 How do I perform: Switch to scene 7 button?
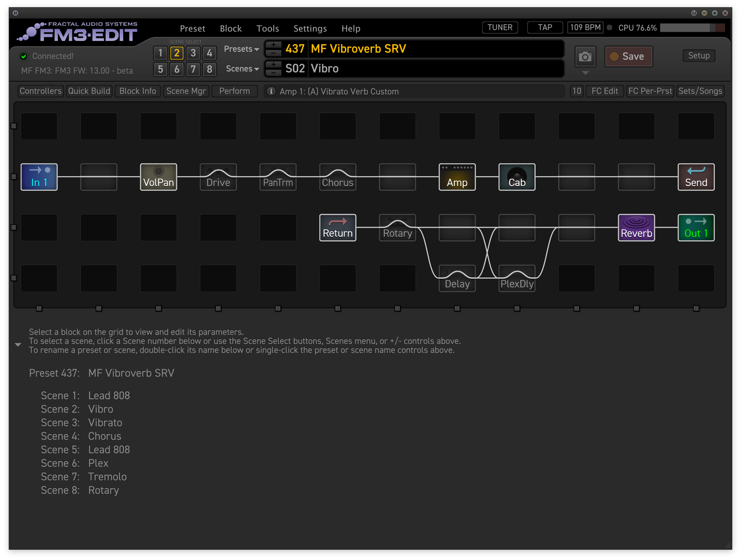click(193, 69)
